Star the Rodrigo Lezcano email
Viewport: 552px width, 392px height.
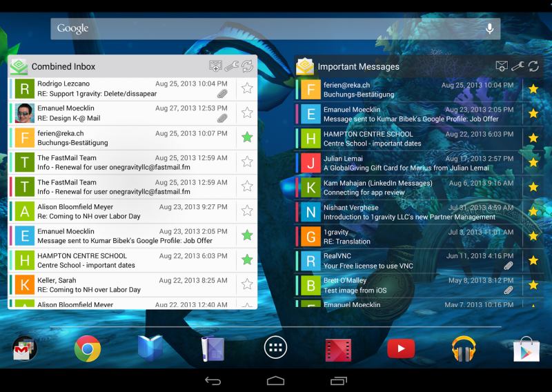click(247, 88)
